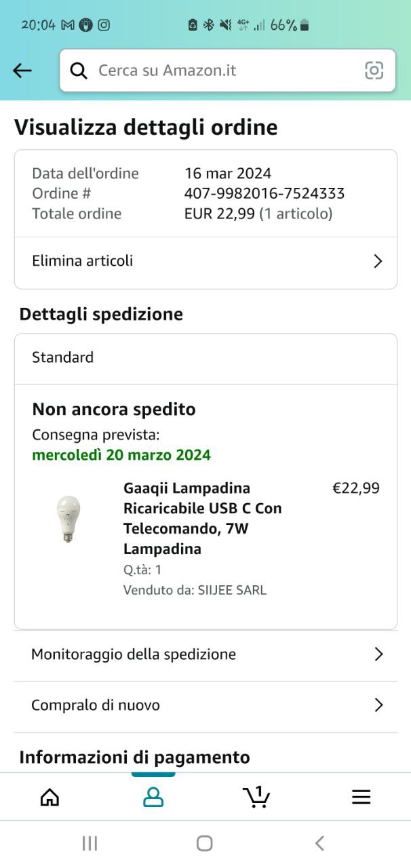Open Gaaqii Lampadina product title
Screen dimensions: 411x868
coord(202,518)
